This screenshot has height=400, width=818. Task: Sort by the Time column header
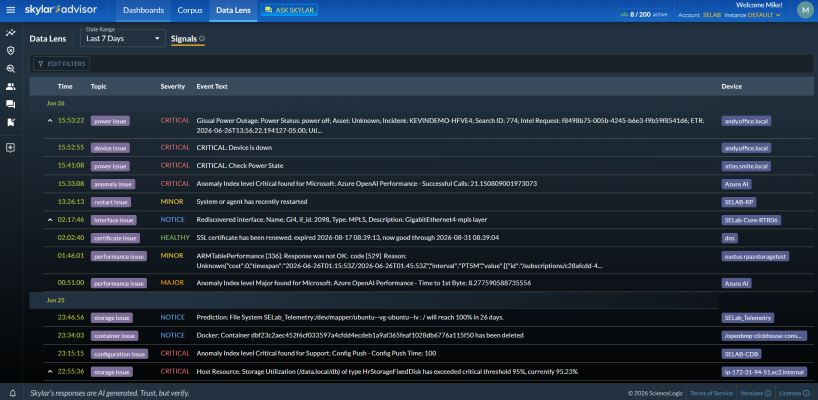(65, 87)
